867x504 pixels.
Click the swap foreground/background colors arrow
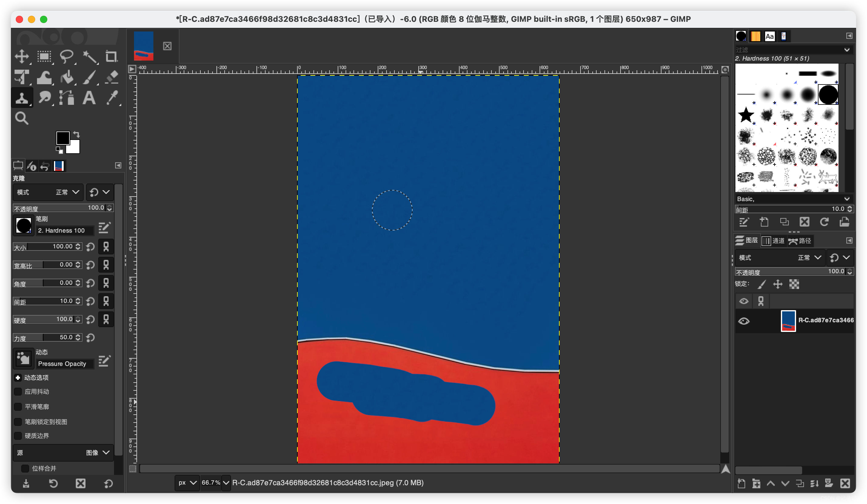pyautogui.click(x=77, y=134)
